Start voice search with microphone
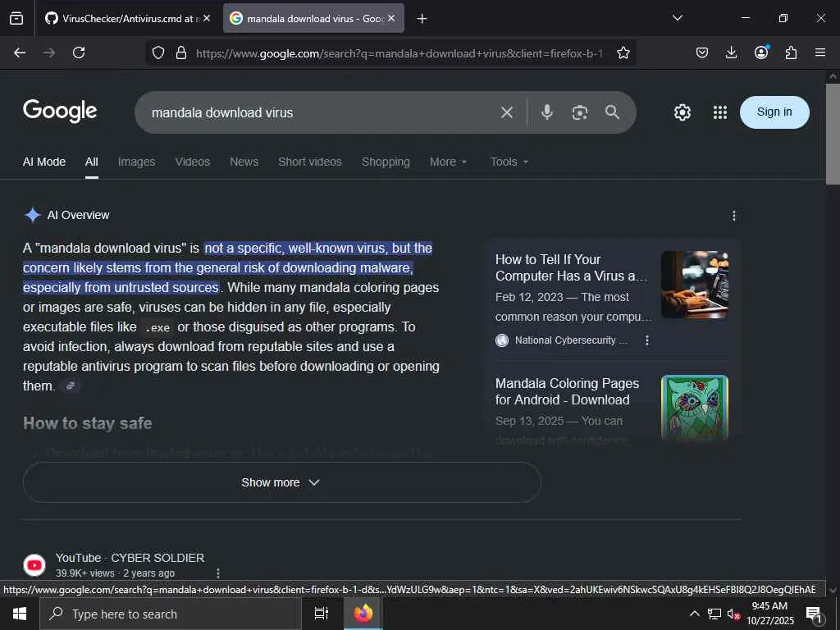 (547, 112)
